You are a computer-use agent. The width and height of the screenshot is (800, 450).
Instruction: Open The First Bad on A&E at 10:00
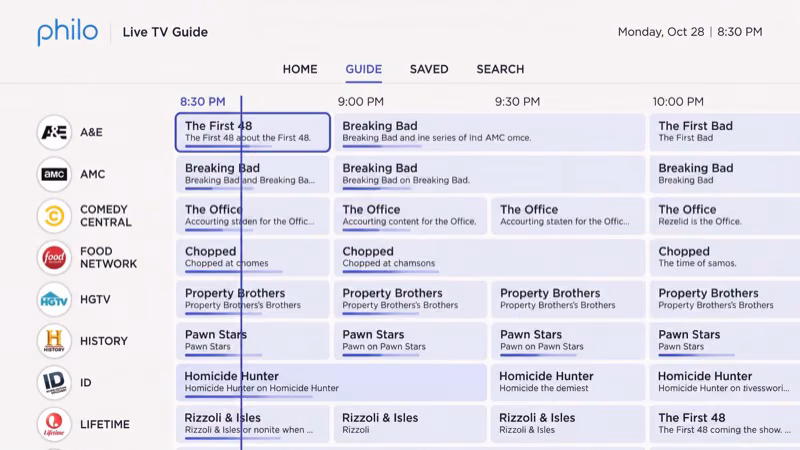(724, 132)
